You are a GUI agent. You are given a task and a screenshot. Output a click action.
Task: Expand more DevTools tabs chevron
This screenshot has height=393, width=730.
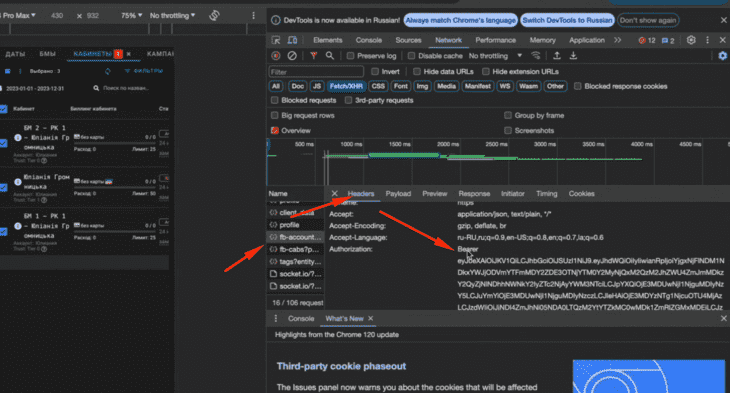pyautogui.click(x=617, y=40)
